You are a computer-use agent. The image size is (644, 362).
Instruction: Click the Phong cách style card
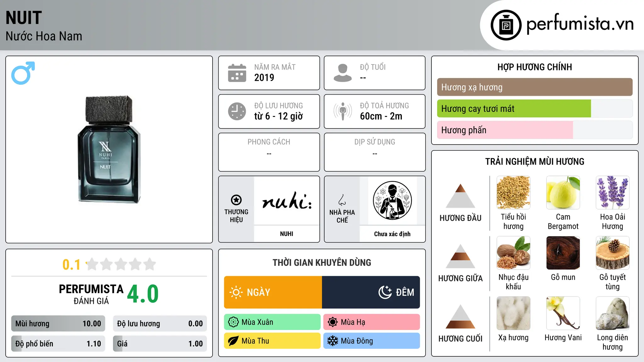(x=269, y=152)
